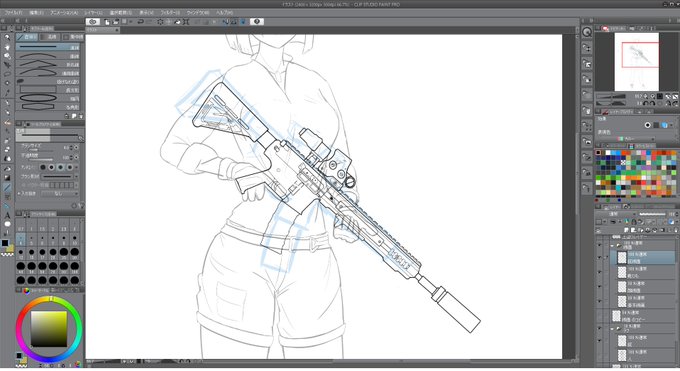This screenshot has height=371, width=680.
Task: Choose the 多角形 polygon sub tool
Action: coord(49,107)
